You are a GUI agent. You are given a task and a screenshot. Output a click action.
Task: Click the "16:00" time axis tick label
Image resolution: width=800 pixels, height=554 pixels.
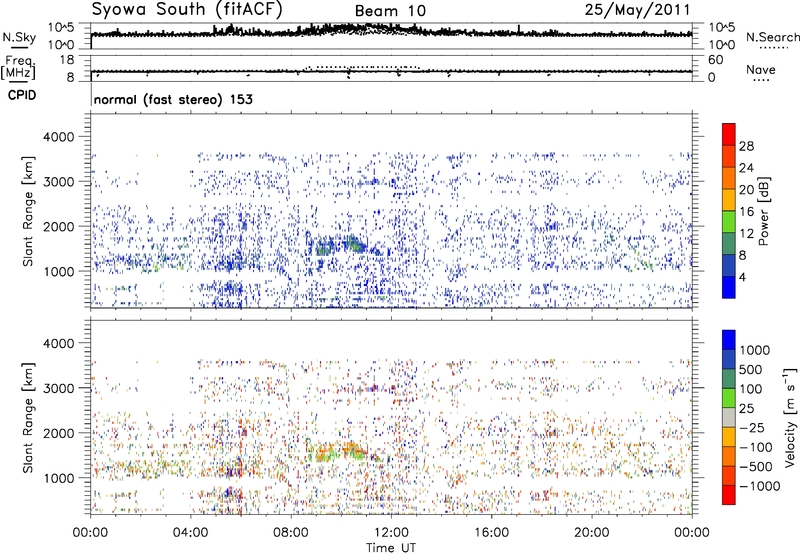click(491, 533)
